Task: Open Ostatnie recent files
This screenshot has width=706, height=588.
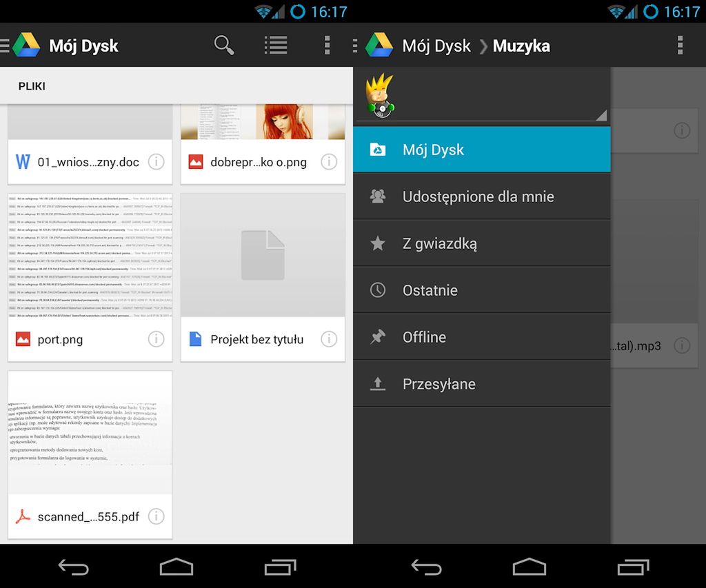Action: point(482,290)
